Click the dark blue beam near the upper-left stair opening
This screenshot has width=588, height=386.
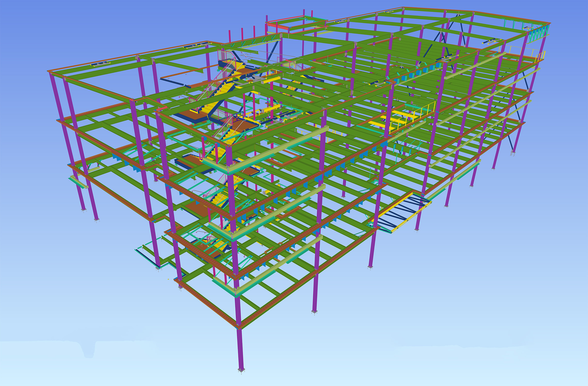(172, 82)
